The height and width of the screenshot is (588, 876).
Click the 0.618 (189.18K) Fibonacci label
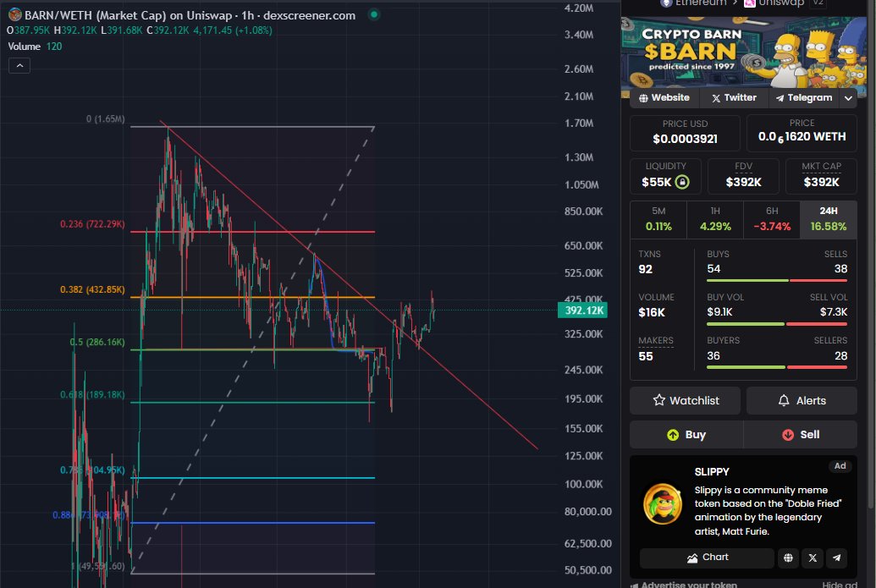point(93,394)
